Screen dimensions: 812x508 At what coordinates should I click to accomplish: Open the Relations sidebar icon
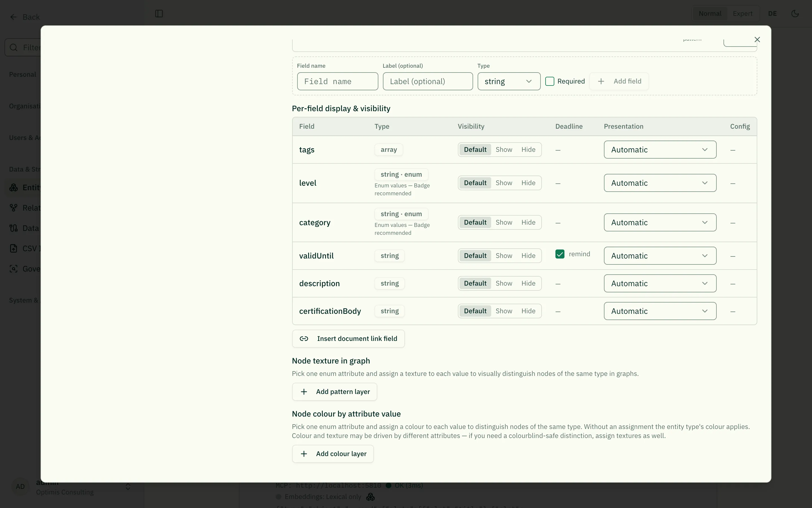[14, 208]
